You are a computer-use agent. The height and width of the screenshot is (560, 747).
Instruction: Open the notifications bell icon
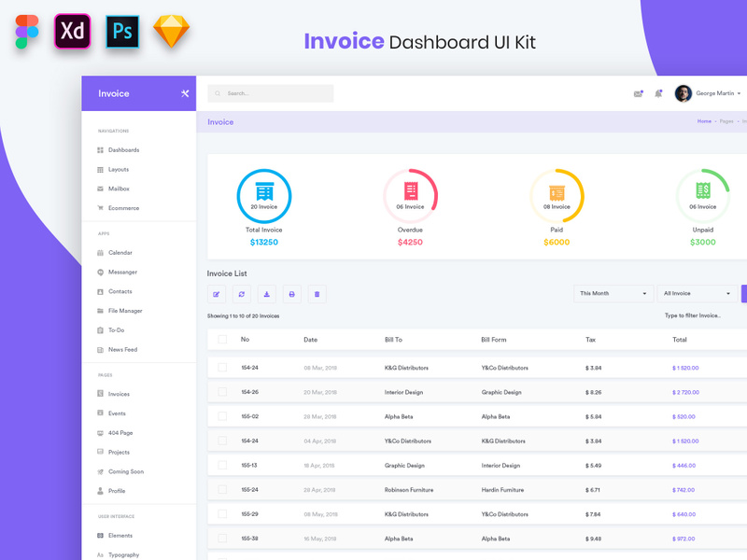658,93
